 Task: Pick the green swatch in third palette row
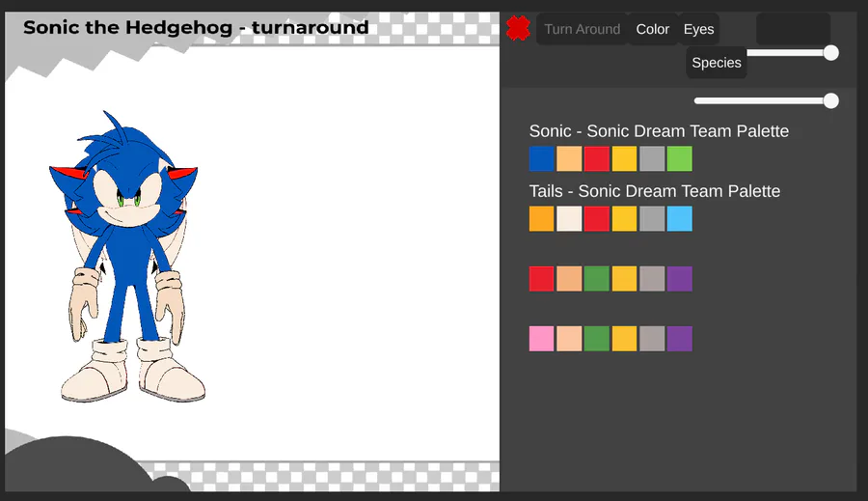pos(597,279)
